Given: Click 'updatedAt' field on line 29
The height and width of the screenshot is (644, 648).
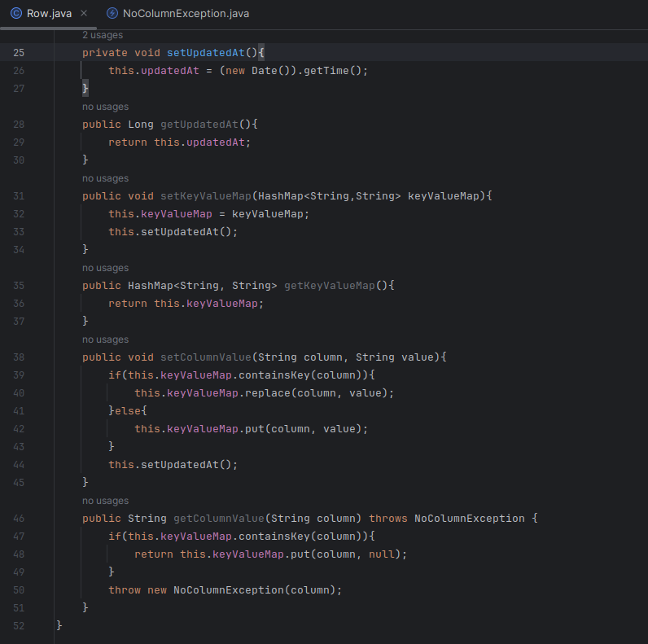Looking at the screenshot, I should [x=215, y=142].
